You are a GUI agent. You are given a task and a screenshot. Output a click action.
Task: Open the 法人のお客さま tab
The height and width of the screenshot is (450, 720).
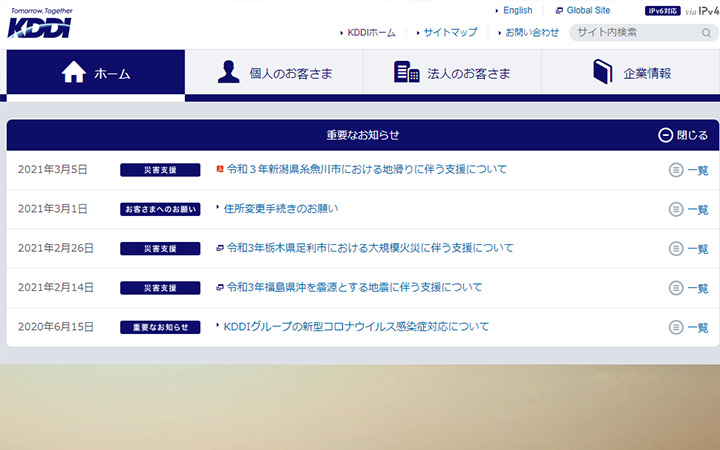[452, 73]
